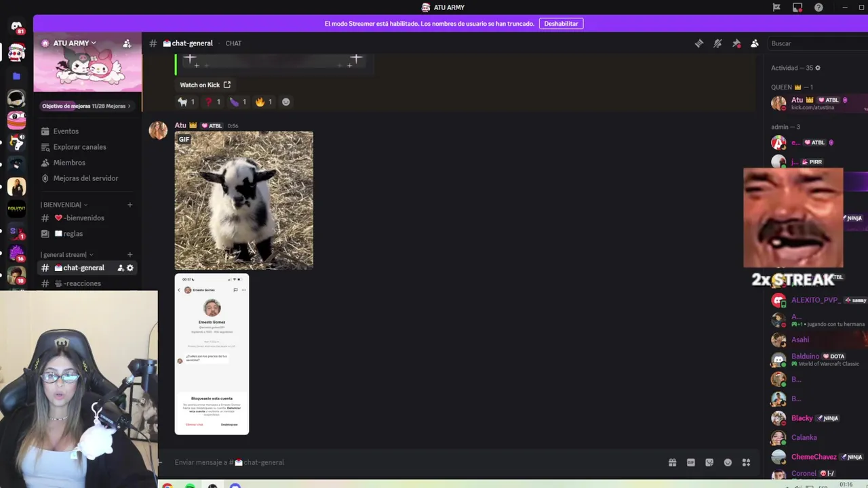Open the pink frog server icon
Image resolution: width=868 pixels, height=488 pixels.
(16, 120)
